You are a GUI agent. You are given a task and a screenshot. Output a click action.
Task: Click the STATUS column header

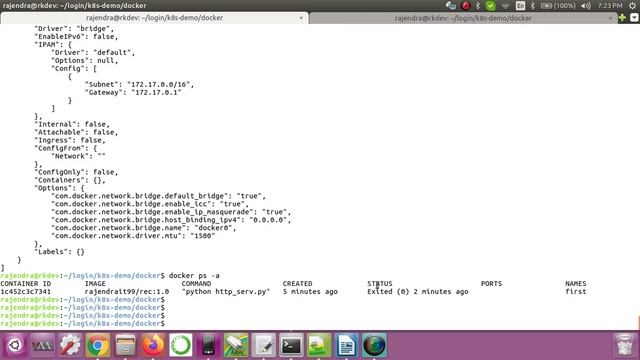(380, 284)
